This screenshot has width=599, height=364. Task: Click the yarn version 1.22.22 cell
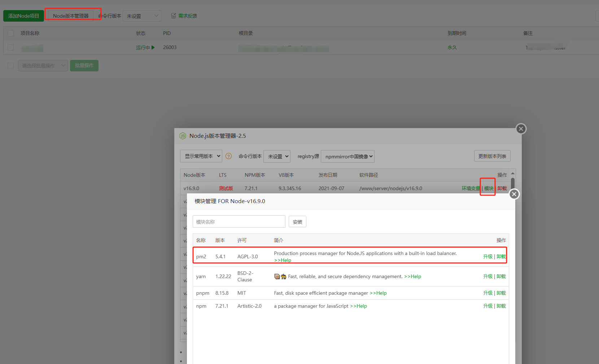click(x=223, y=276)
